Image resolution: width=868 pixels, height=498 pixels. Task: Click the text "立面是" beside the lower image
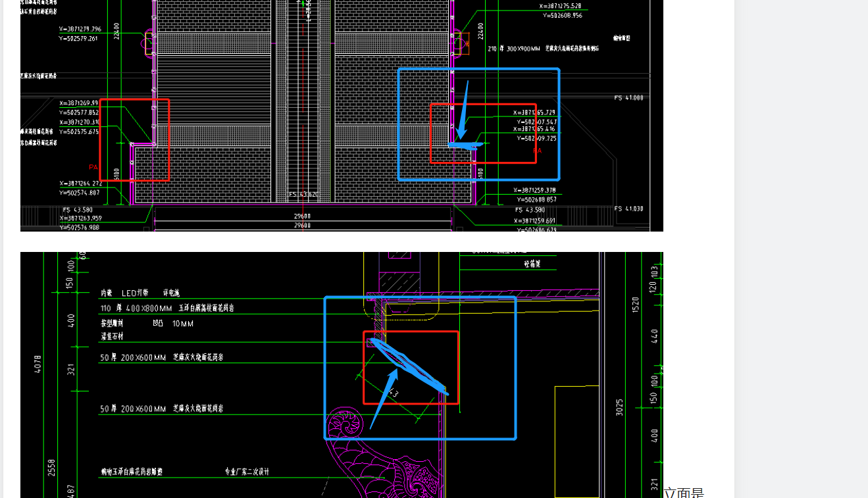click(x=684, y=493)
